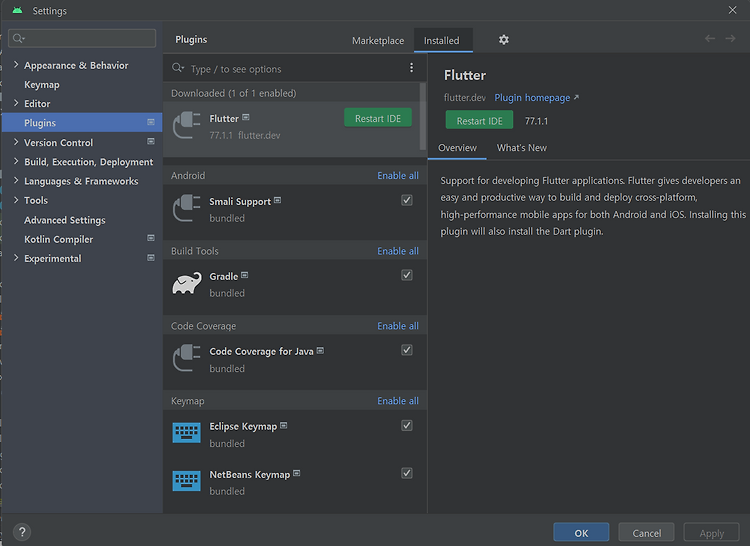Click the search magnifier in plugin filter

[178, 68]
